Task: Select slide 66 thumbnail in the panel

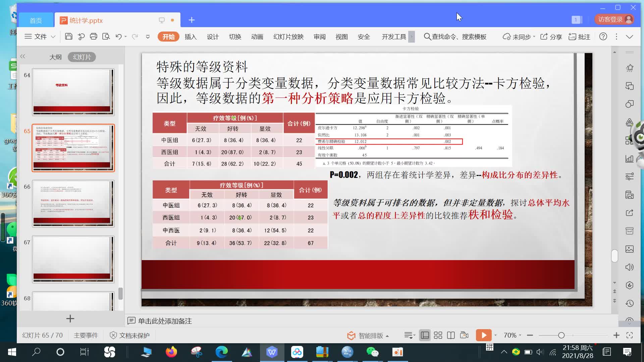Action: click(73, 203)
